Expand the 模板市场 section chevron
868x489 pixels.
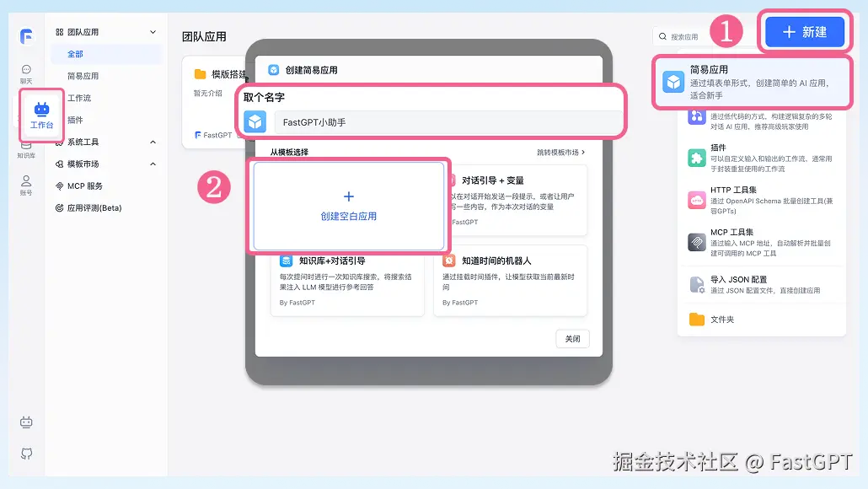153,164
